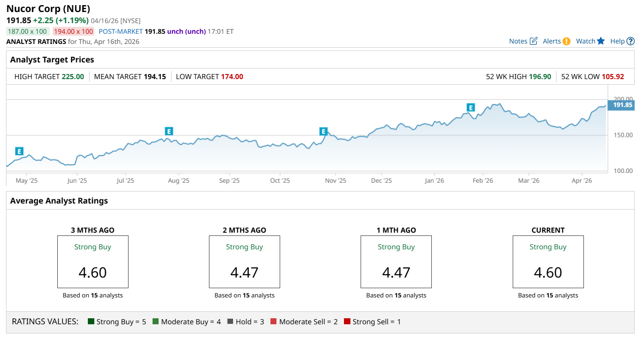Image resolution: width=644 pixels, height=340 pixels.
Task: Click the gray Hold legend swatch
Action: pos(230,321)
